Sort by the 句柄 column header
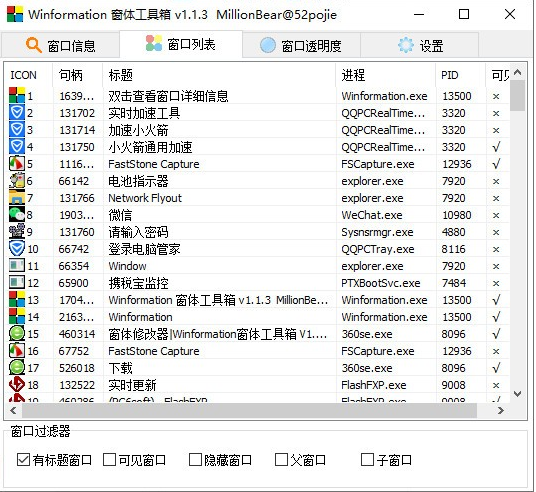Viewport: 536px width, 492px height. tap(78, 75)
